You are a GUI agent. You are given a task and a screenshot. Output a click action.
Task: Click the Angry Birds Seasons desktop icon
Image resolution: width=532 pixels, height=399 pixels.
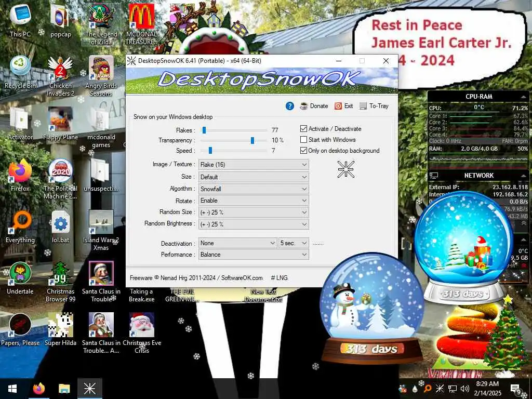[101, 76]
